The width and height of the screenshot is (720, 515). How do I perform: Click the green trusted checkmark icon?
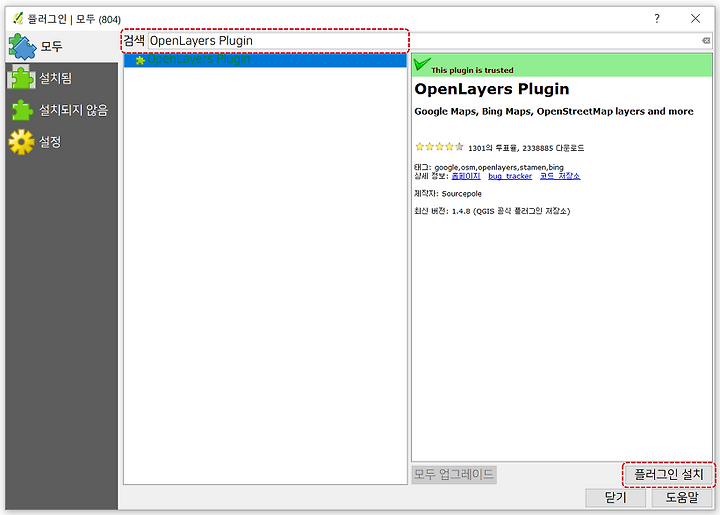coord(422,64)
